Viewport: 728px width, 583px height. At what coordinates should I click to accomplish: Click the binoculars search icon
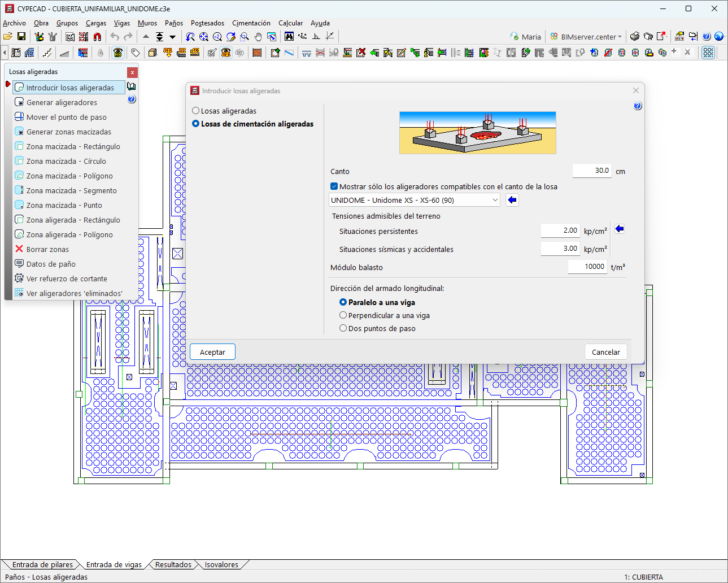pos(289,37)
